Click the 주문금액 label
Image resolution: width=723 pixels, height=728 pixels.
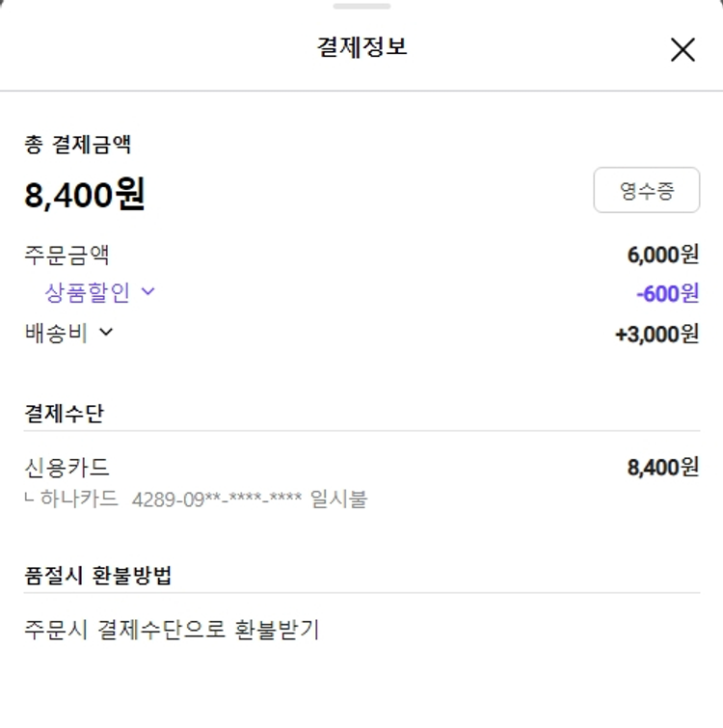[x=67, y=256]
